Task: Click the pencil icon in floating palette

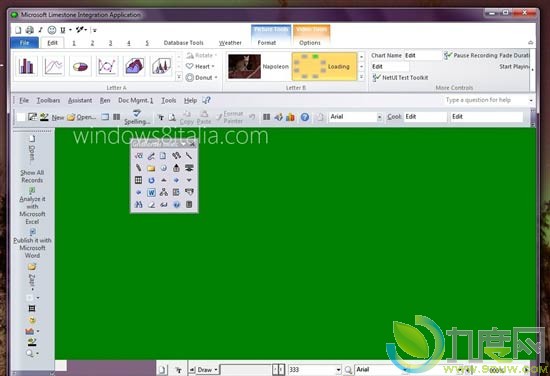Action: pos(139,168)
